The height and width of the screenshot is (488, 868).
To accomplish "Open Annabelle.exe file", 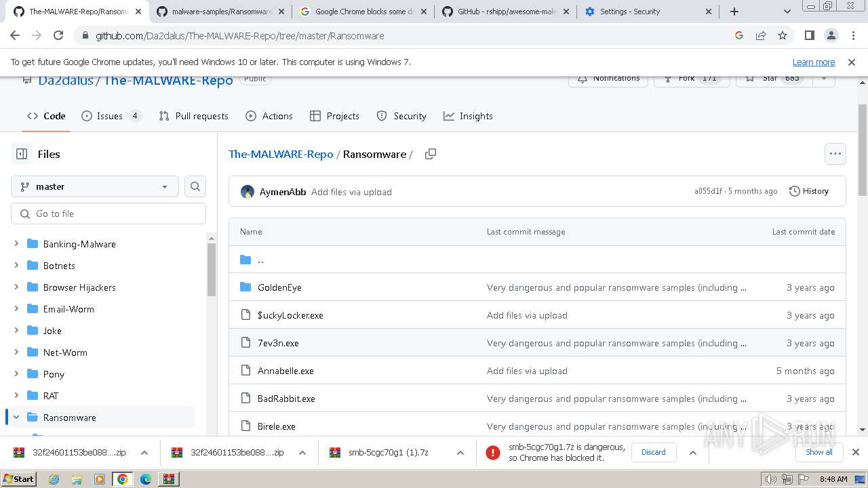I will [285, 371].
